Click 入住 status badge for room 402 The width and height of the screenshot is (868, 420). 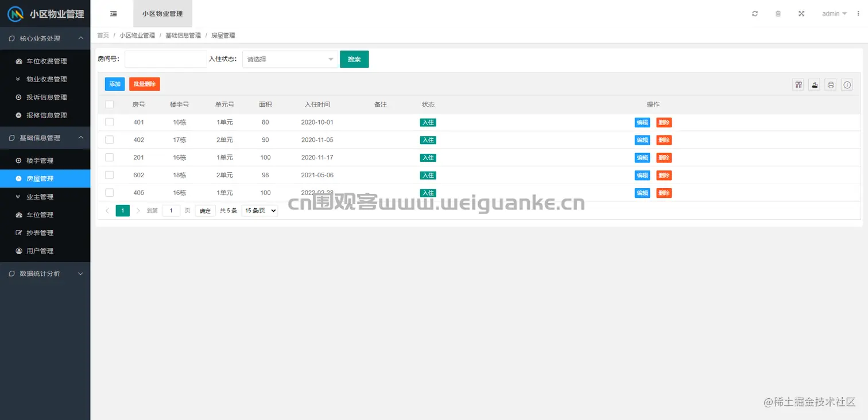pyautogui.click(x=428, y=140)
